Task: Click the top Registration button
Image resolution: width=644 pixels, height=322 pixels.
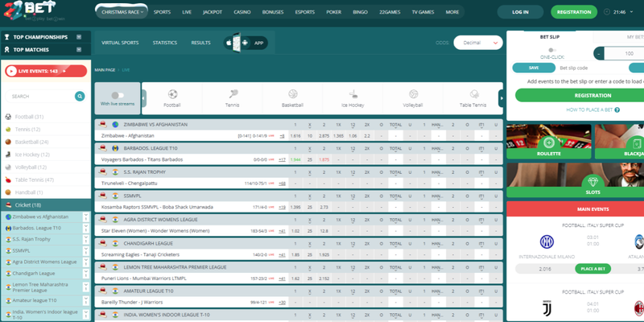Action: point(574,12)
